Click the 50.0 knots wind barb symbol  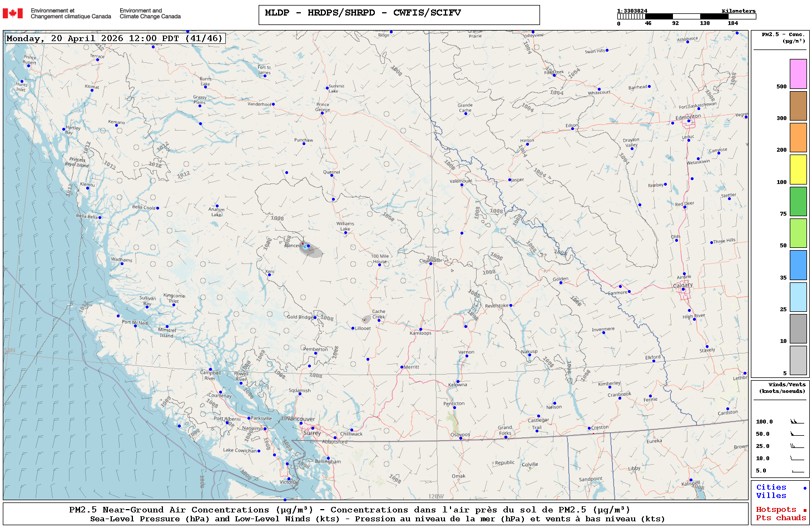(797, 434)
